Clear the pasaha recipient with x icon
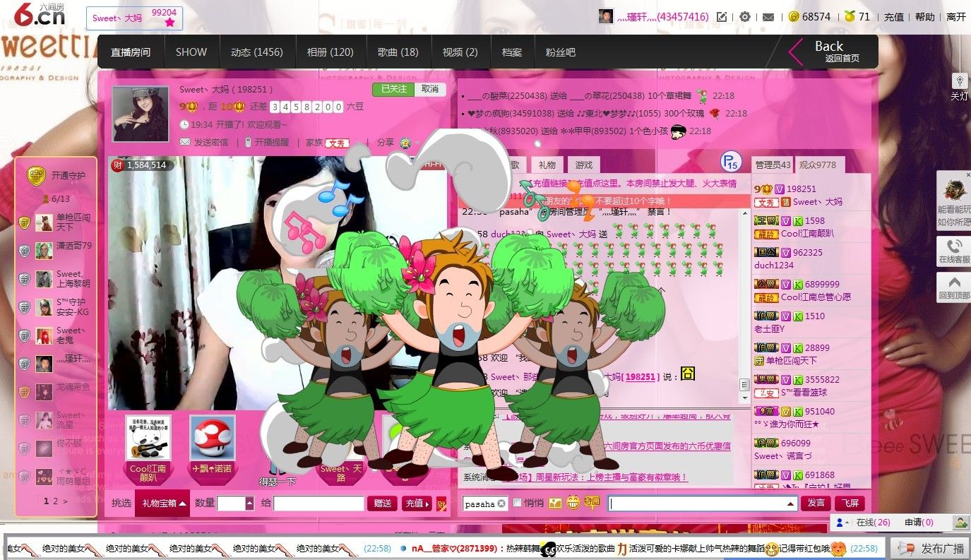Screen dimensions: 971x560 coord(501,504)
